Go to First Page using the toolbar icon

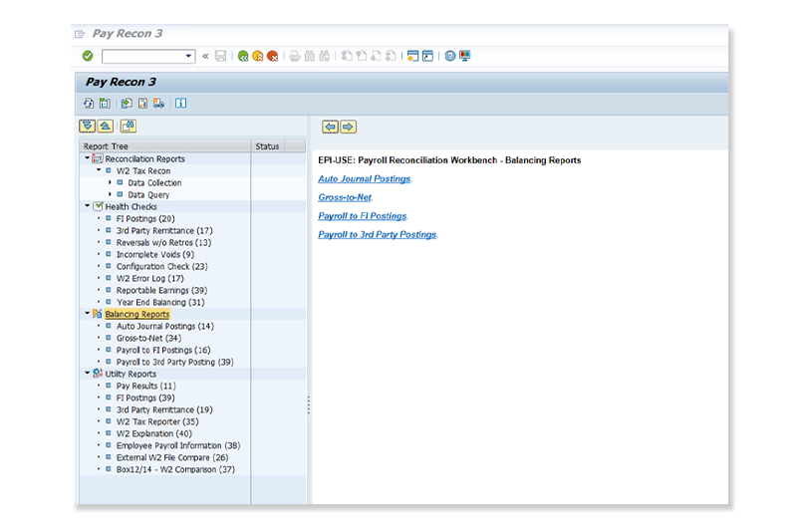[x=347, y=56]
